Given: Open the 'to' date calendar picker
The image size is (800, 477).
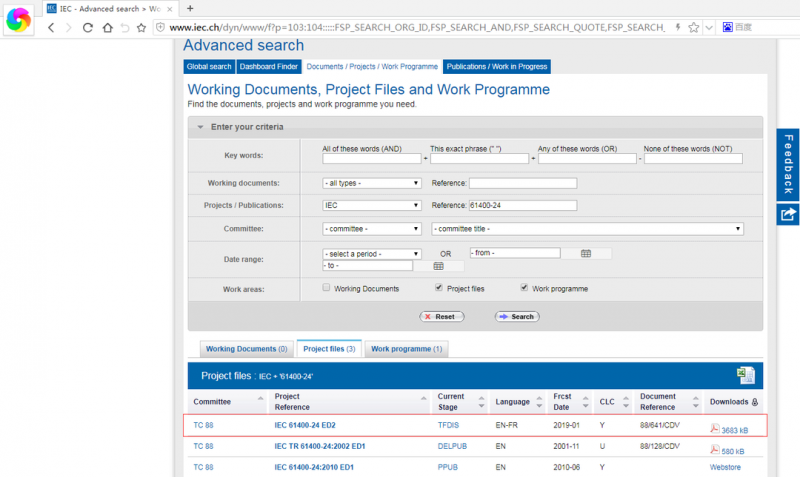Looking at the screenshot, I should (x=438, y=266).
